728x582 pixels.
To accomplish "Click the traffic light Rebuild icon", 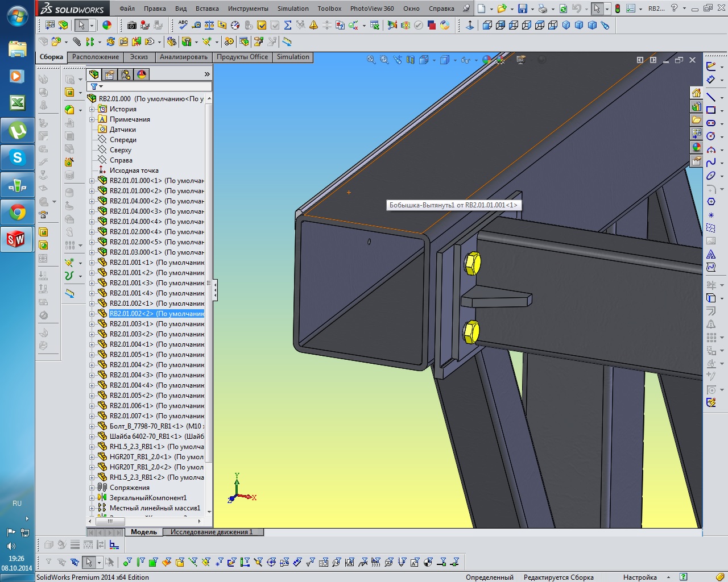I will tap(617, 9).
